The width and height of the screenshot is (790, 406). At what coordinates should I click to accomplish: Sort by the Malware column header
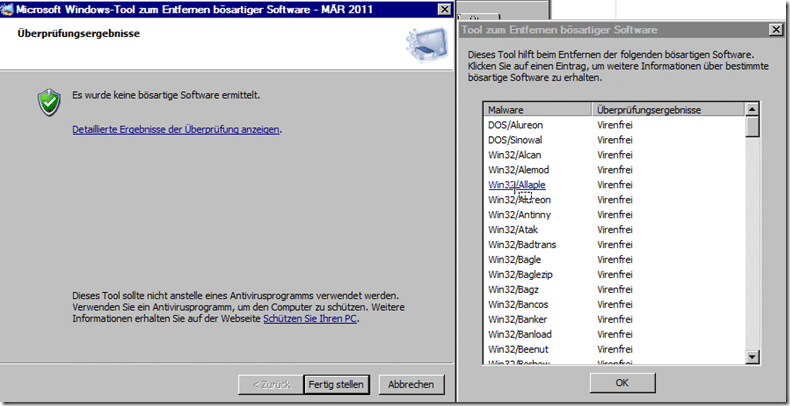point(537,109)
